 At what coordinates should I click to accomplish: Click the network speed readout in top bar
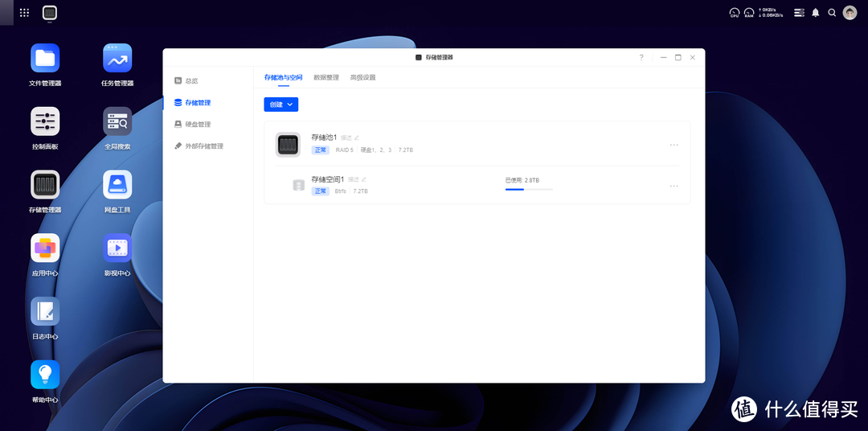[x=771, y=12]
